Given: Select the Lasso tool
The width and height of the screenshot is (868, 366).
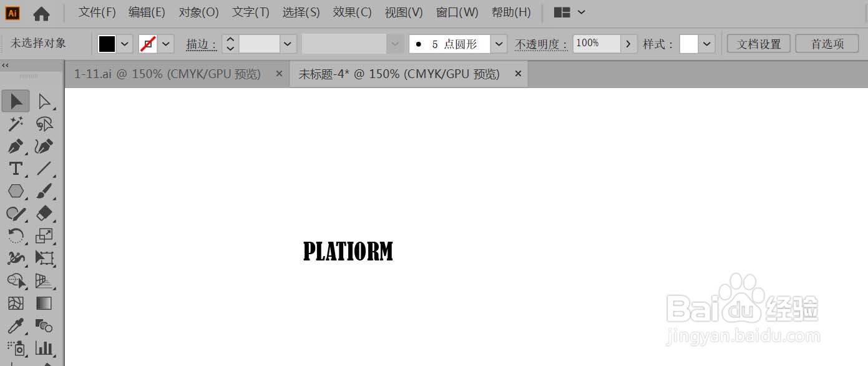Looking at the screenshot, I should point(45,124).
